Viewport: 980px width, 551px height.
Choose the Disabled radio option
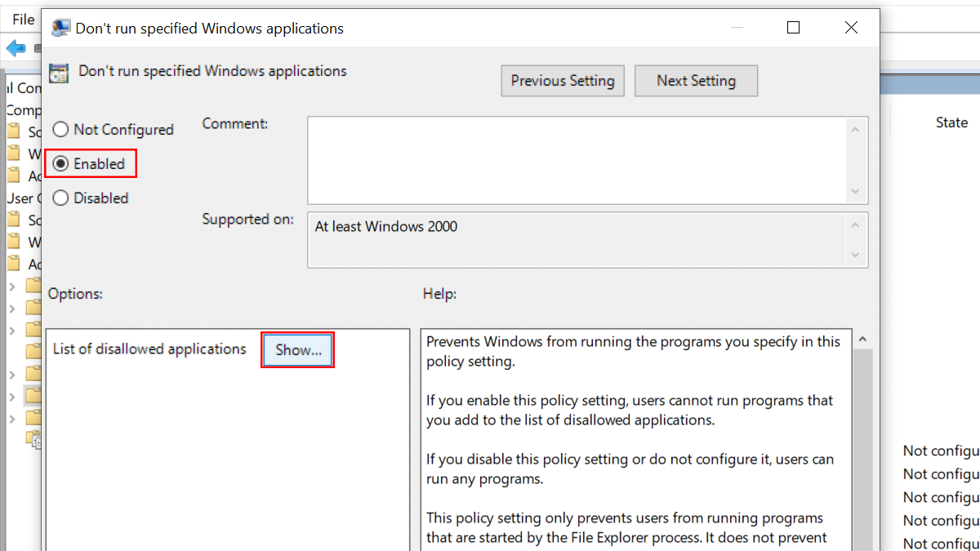tap(60, 198)
